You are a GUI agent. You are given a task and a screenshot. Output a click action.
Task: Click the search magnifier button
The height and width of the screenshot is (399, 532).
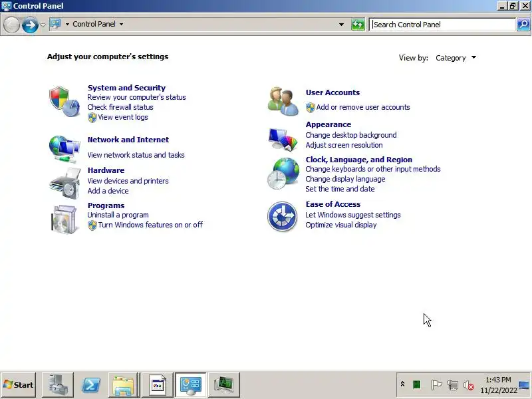[x=523, y=25]
